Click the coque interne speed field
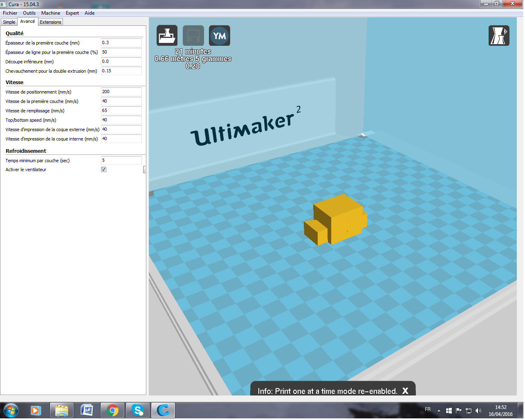 121,139
